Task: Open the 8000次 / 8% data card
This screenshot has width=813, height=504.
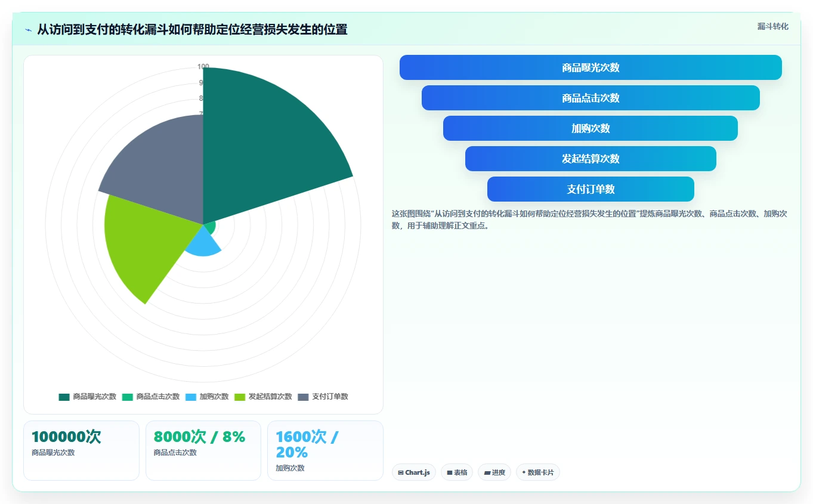Action: click(203, 450)
